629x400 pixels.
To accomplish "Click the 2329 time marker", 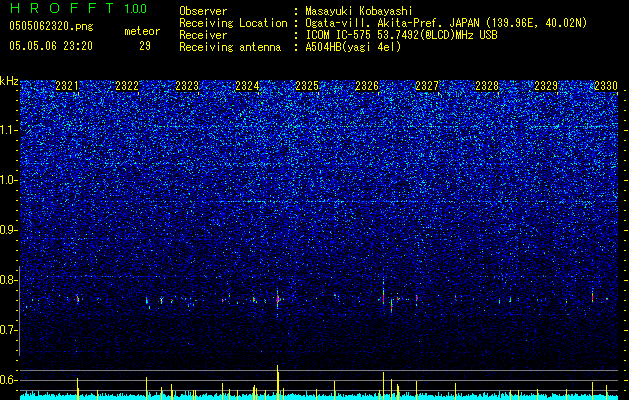I will coord(546,86).
